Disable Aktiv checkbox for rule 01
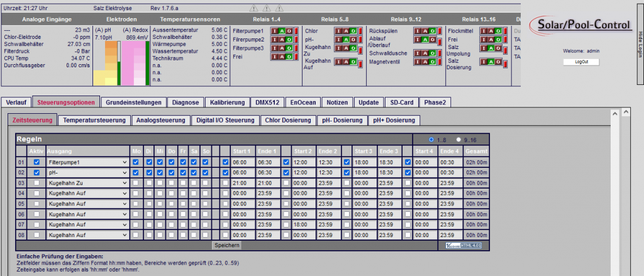 pyautogui.click(x=36, y=162)
